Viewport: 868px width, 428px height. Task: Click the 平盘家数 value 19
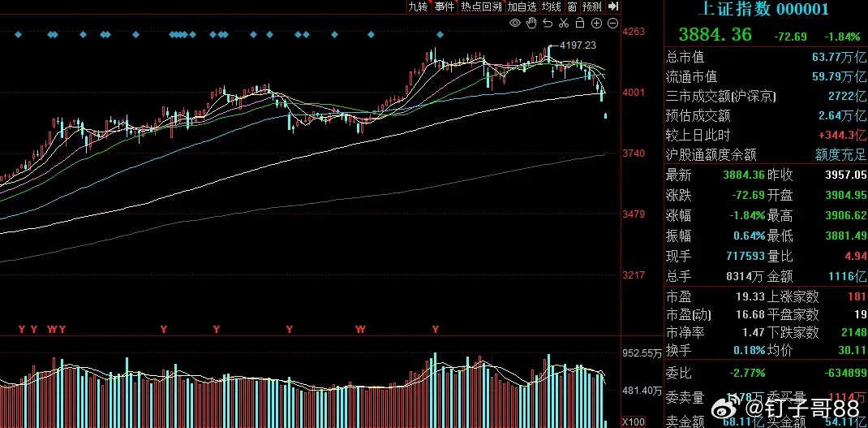coord(860,315)
